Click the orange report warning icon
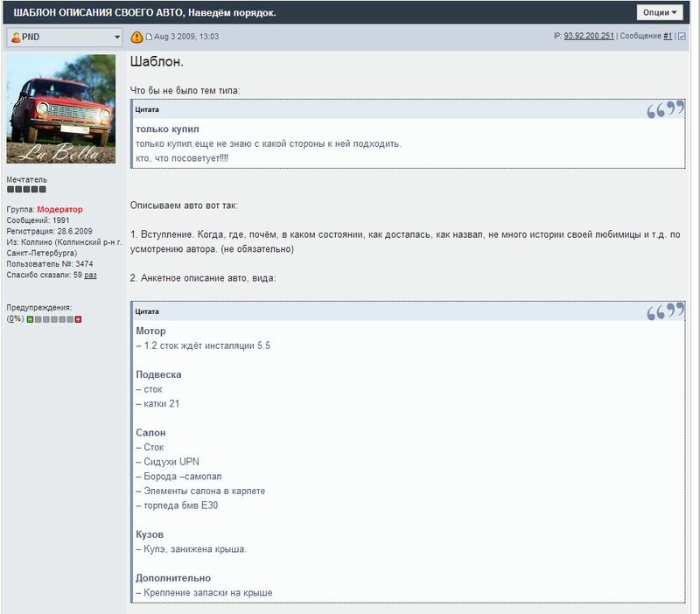Screen dimensions: 700x614 (136, 37)
